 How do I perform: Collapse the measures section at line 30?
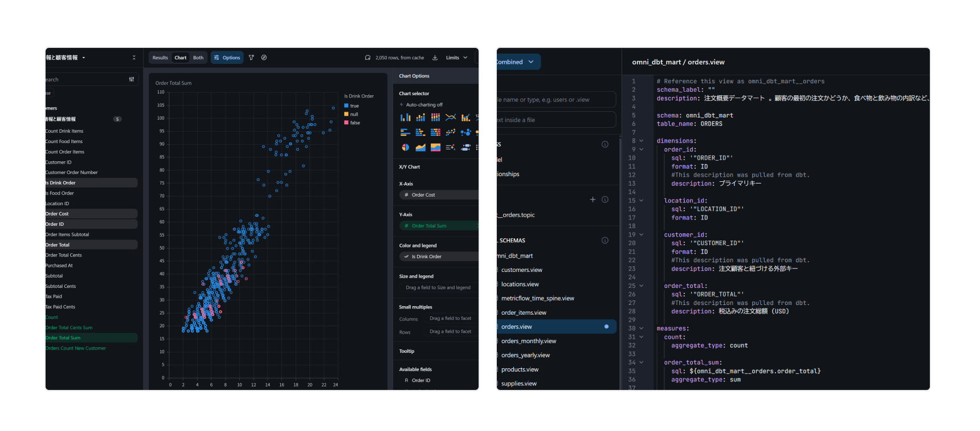(x=642, y=328)
